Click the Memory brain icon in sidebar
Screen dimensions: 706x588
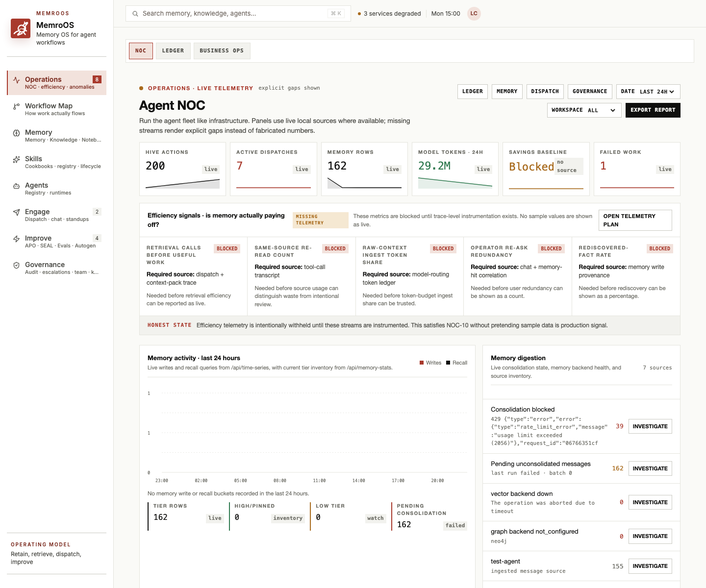pyautogui.click(x=17, y=133)
